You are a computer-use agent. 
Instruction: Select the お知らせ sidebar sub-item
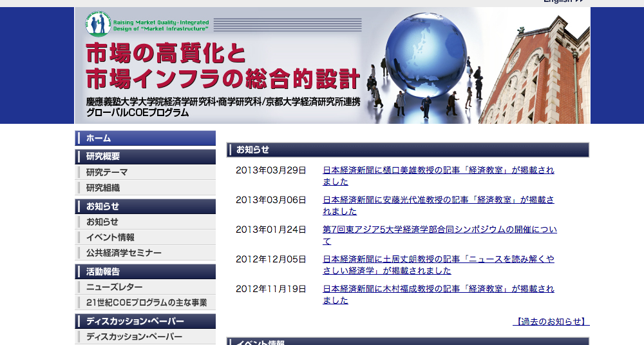tap(146, 222)
